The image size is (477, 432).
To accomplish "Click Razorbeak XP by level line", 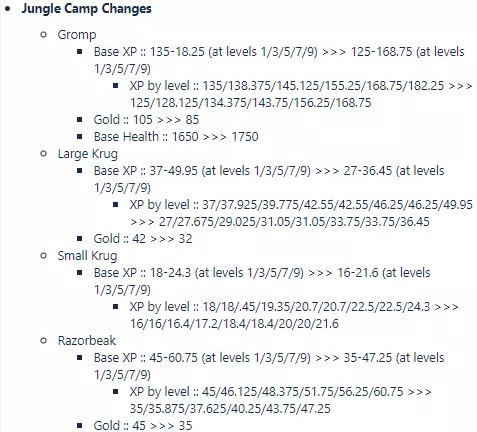I will coord(280,400).
